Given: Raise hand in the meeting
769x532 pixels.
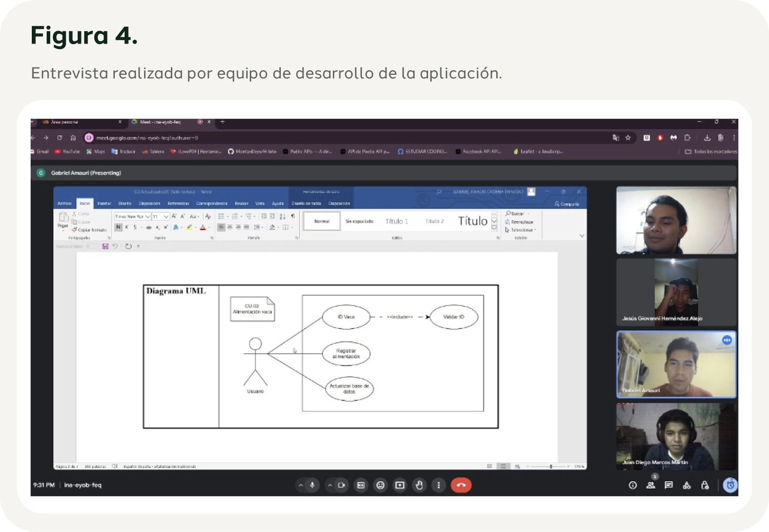Looking at the screenshot, I should point(419,485).
